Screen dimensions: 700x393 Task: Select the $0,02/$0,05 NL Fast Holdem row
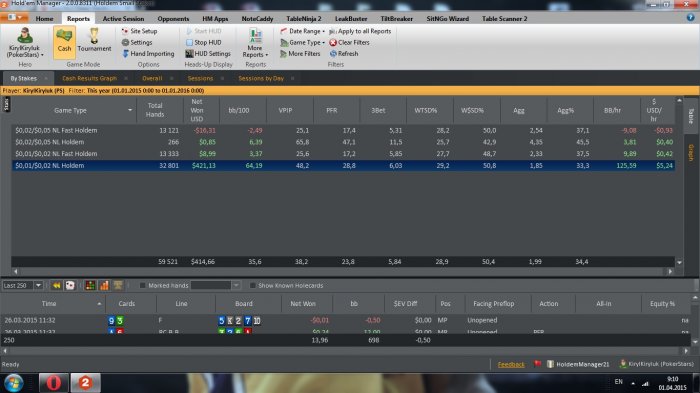coord(343,130)
